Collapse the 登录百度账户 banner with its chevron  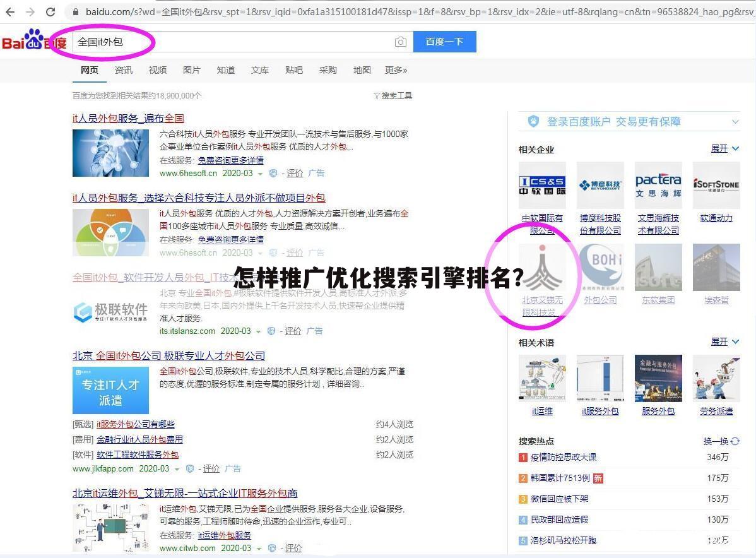(x=735, y=121)
